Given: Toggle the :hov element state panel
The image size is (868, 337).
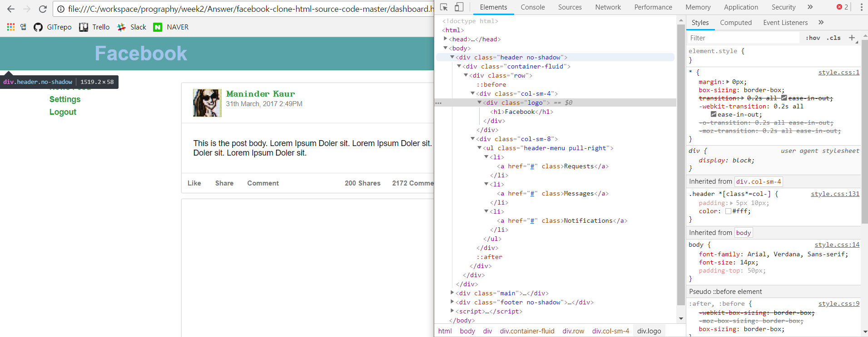Looking at the screenshot, I should pyautogui.click(x=813, y=38).
